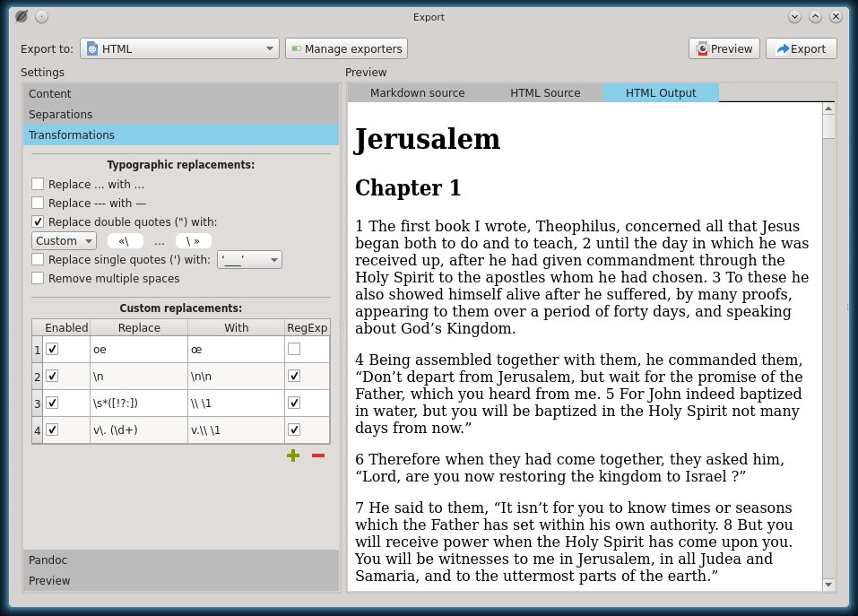Click the HTML globe icon in export combo
Viewport: 858px width, 616px height.
click(x=92, y=48)
